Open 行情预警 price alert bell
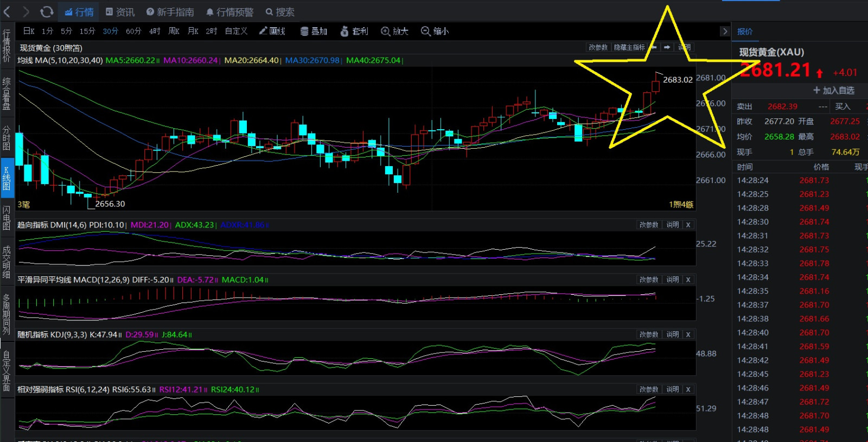The image size is (868, 442). pos(229,12)
